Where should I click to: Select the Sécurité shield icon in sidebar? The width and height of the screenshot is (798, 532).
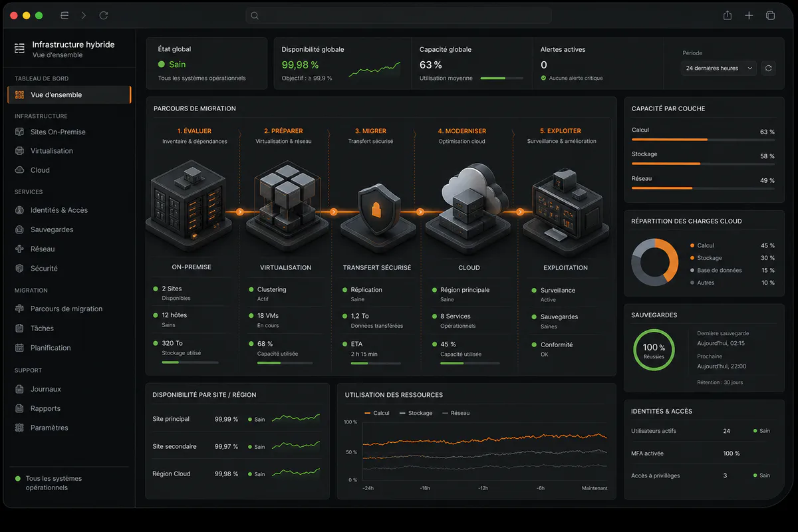19,269
